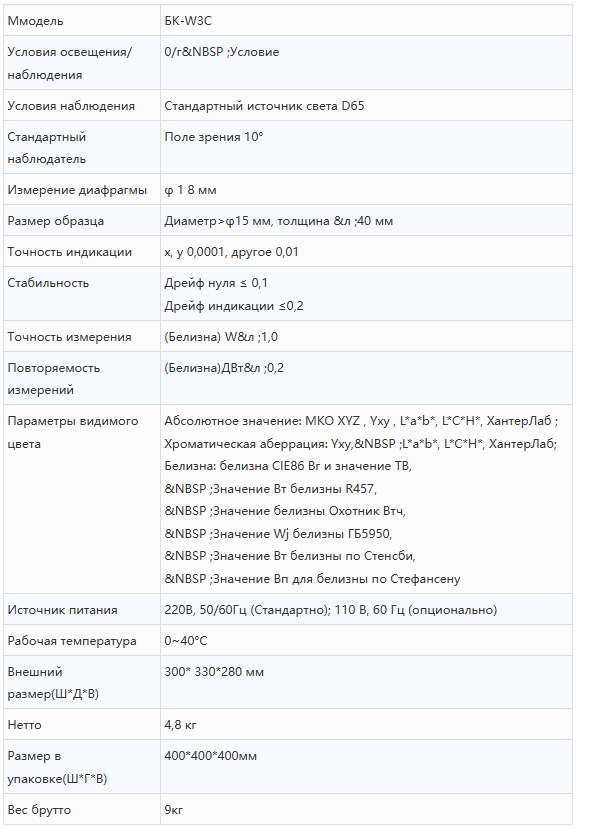Select the Измерение диафрагмы label
Viewport: 597px width, 829px height.
coord(77,190)
